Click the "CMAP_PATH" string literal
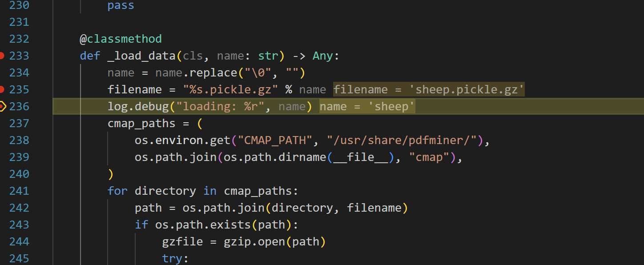This screenshot has height=265, width=644. tap(272, 140)
